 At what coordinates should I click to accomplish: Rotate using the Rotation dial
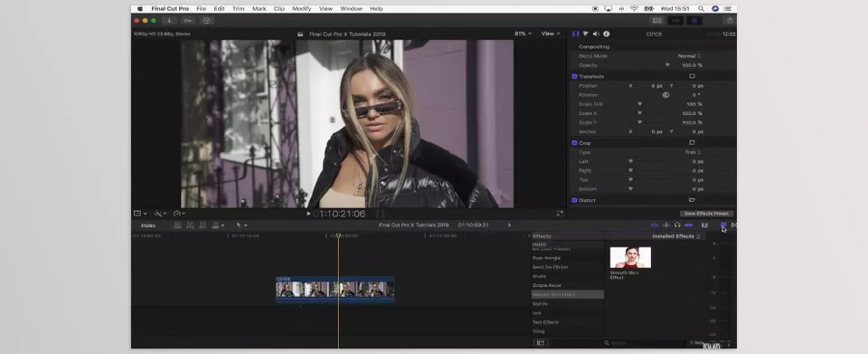pos(666,95)
